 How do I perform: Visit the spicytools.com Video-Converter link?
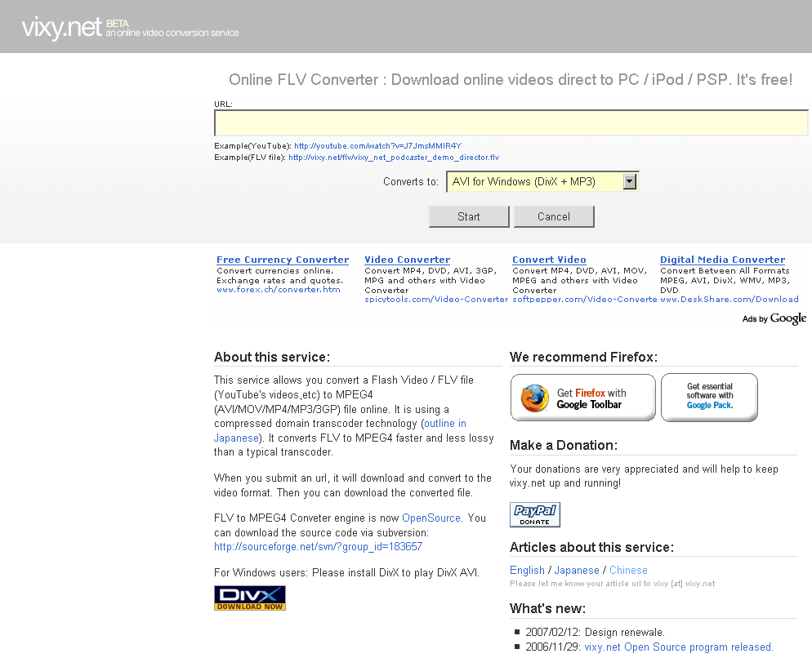436,300
